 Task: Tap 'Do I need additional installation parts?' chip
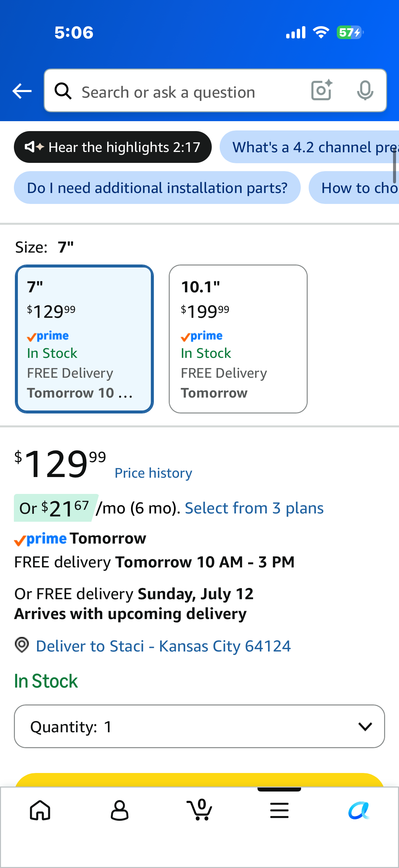point(157,188)
